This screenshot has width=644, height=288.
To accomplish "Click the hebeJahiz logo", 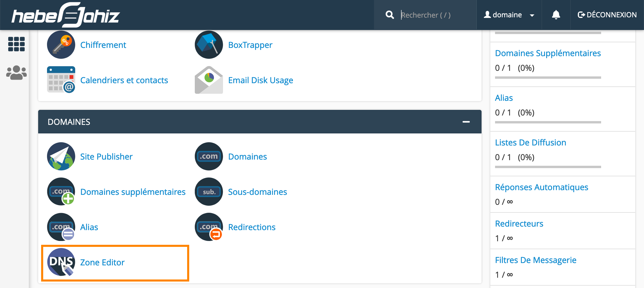I will (x=66, y=15).
